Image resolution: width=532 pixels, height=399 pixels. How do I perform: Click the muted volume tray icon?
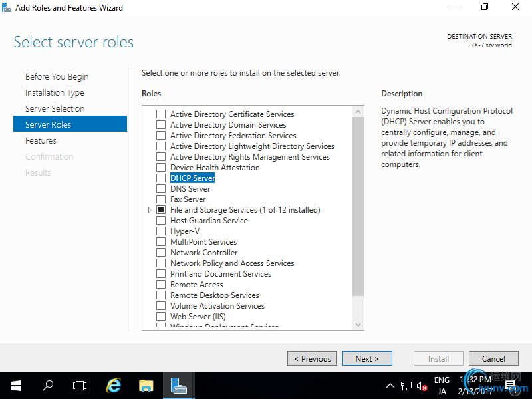pos(422,386)
